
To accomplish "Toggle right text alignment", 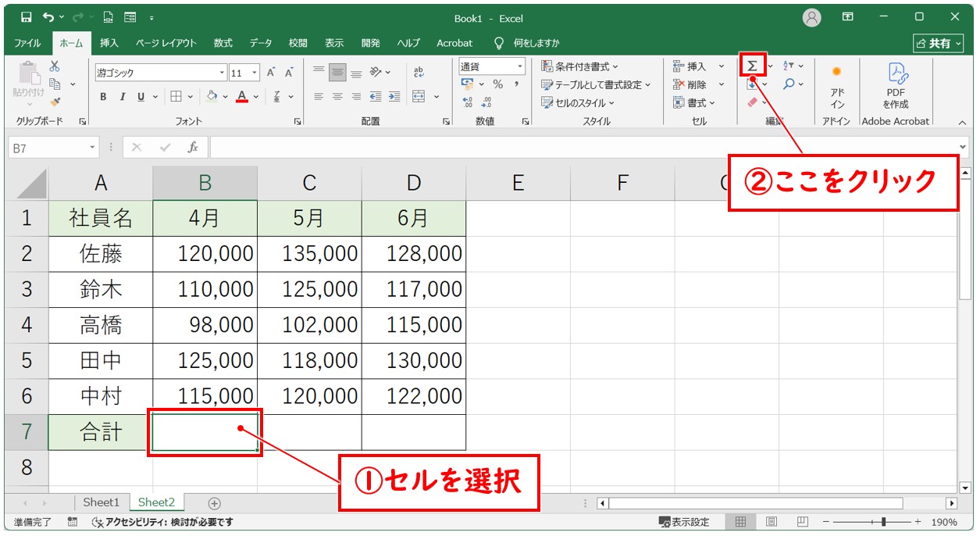I will pos(356,97).
